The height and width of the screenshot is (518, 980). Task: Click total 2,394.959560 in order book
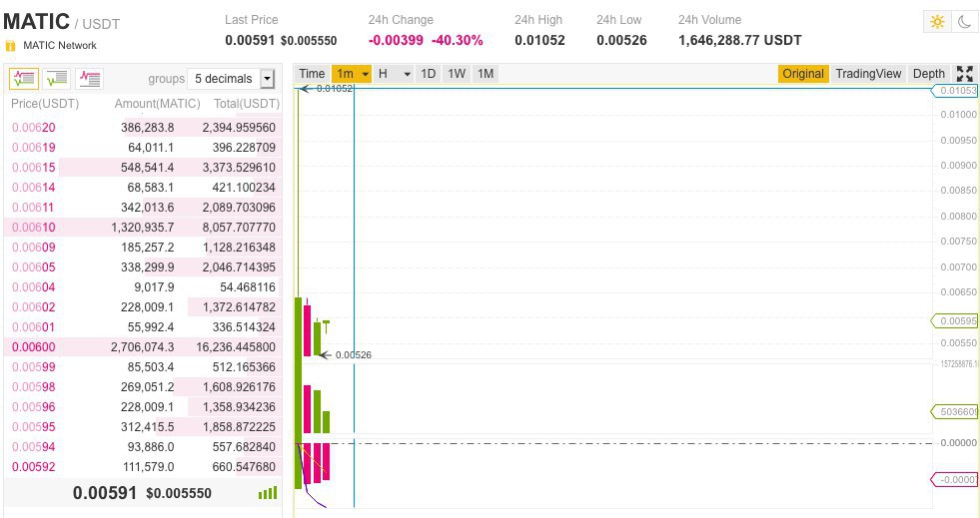pyautogui.click(x=239, y=128)
